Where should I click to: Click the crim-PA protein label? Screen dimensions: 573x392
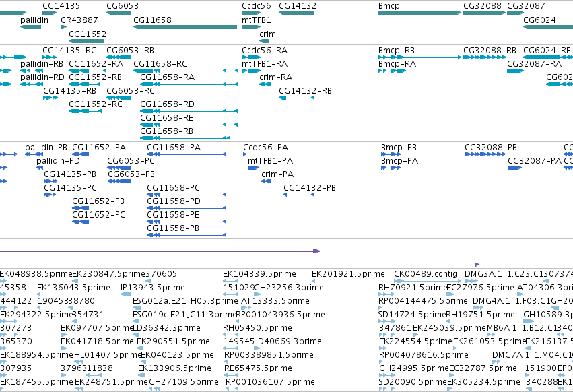point(277,174)
